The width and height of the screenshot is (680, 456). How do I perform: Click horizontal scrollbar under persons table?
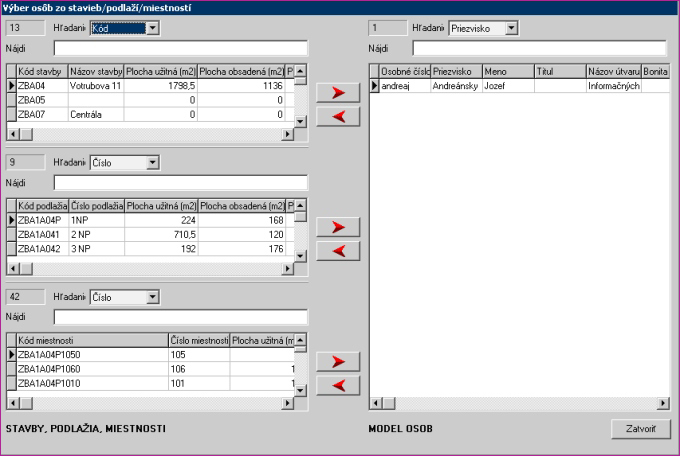pos(519,404)
